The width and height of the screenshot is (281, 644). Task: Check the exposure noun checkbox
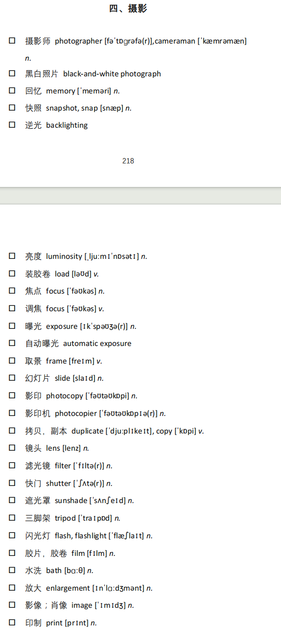[12, 326]
